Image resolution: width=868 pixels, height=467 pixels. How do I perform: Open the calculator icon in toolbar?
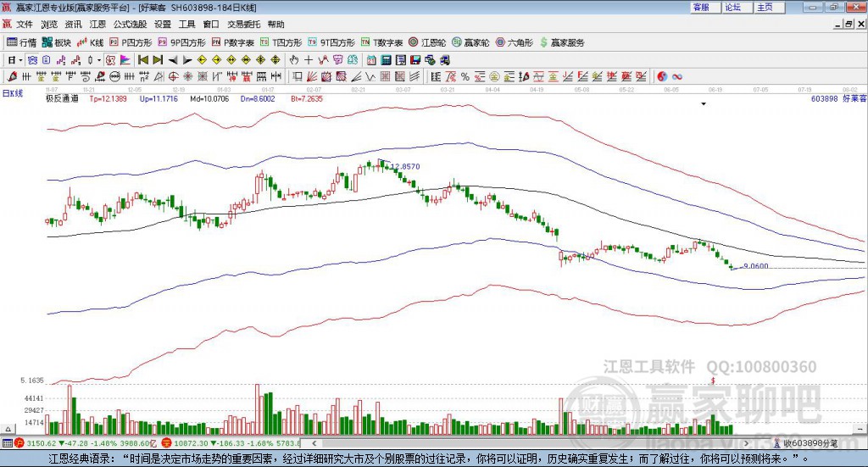[x=387, y=60]
